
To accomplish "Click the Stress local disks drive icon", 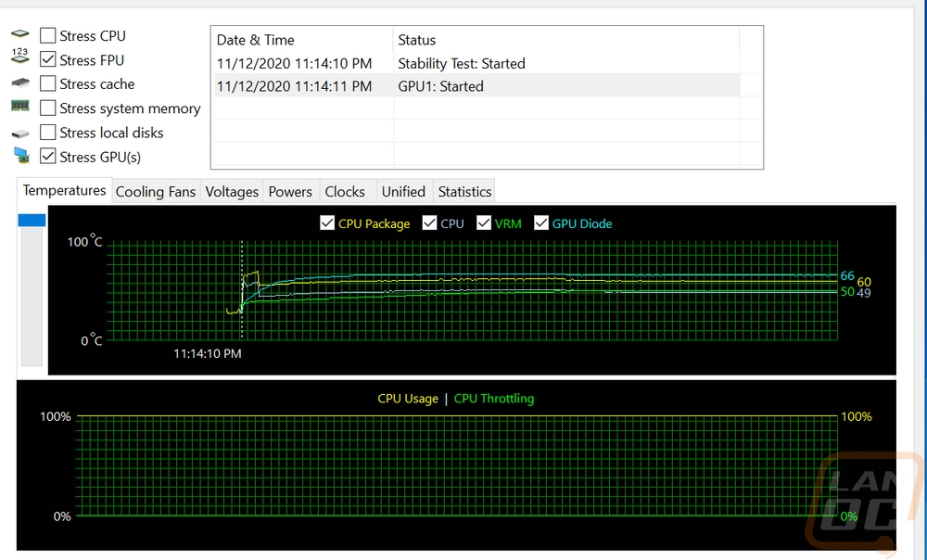I will [20, 134].
